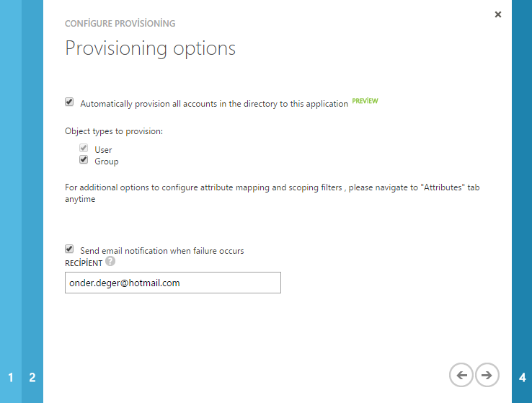Image resolution: width=532 pixels, height=403 pixels.
Task: Disable the send email notification checkbox
Action: click(69, 249)
